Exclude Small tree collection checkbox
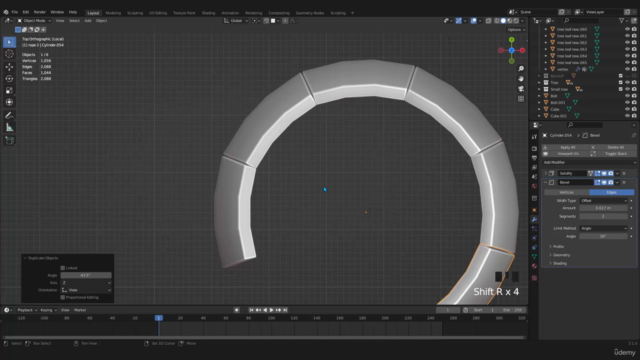The height and width of the screenshot is (360, 640). (621, 89)
